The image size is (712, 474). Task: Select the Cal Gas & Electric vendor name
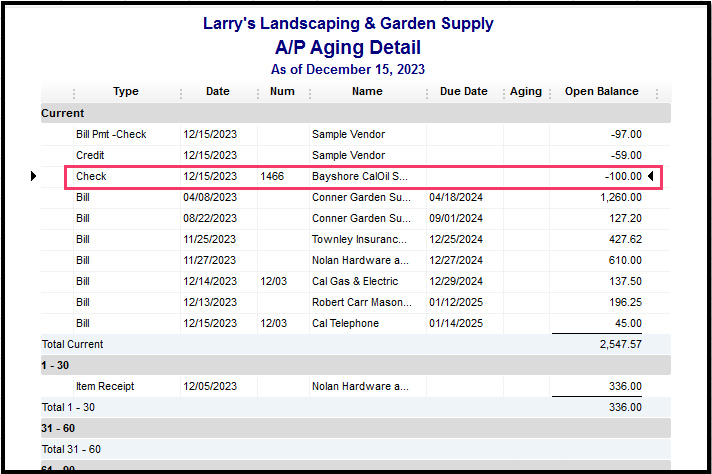[x=355, y=281]
